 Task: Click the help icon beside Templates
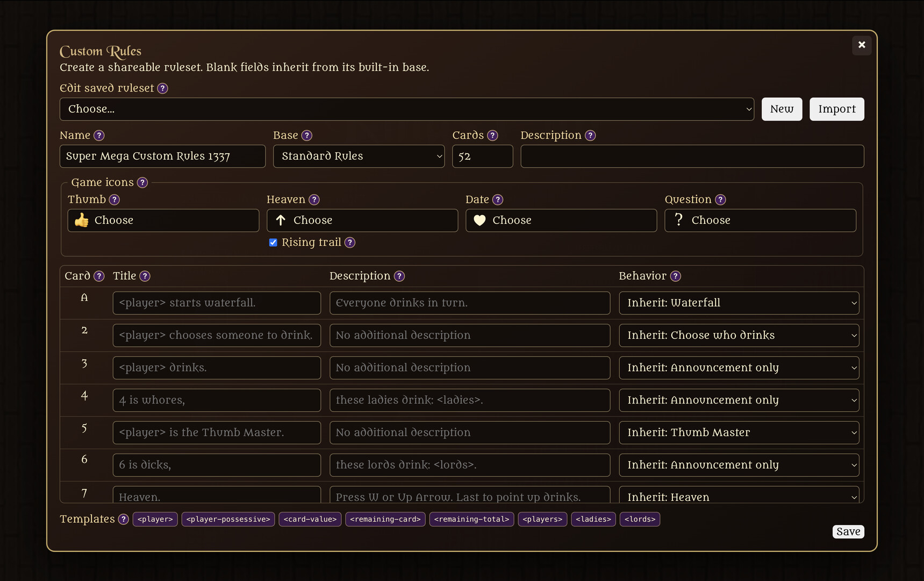coord(124,519)
